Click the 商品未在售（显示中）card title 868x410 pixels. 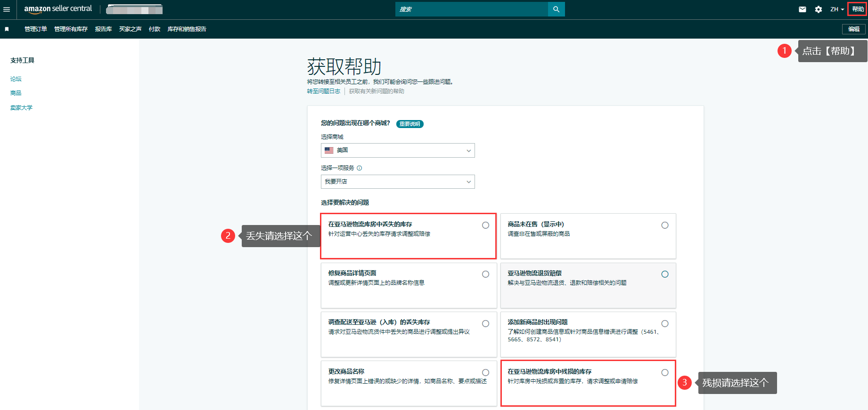coord(536,225)
